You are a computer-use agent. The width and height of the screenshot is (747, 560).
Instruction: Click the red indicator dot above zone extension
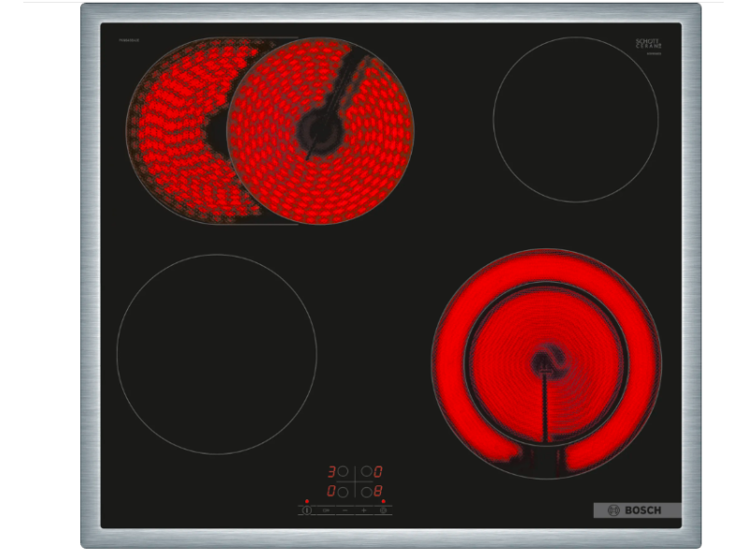pyautogui.click(x=383, y=501)
